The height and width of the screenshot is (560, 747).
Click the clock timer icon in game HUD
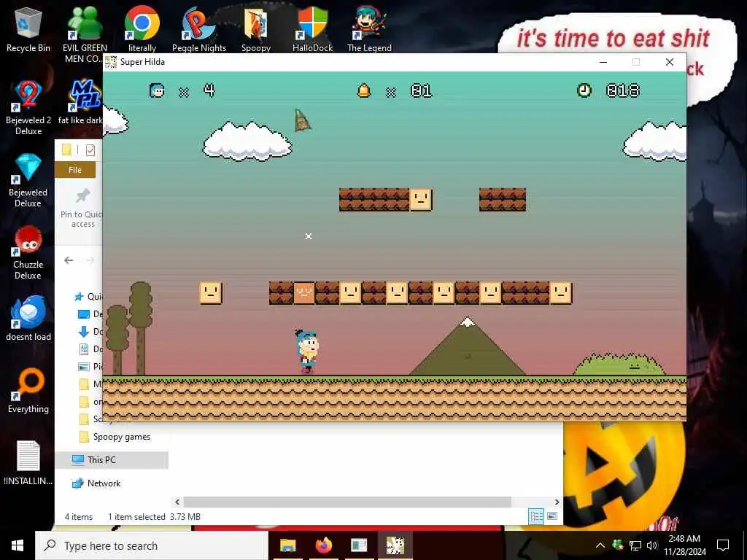[x=584, y=90]
